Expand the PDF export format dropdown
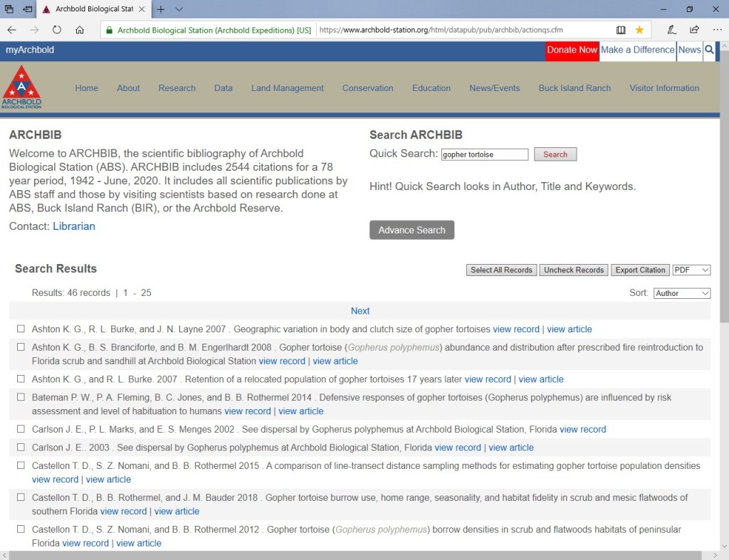 691,270
